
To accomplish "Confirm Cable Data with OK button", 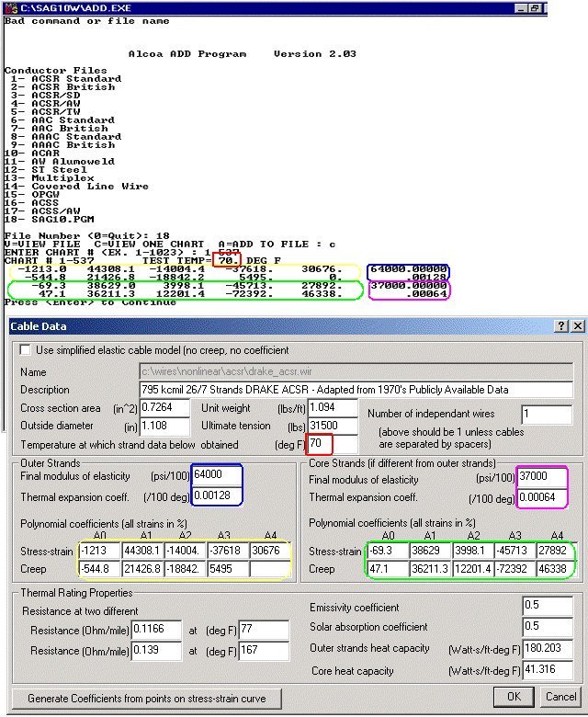I will click(x=514, y=697).
